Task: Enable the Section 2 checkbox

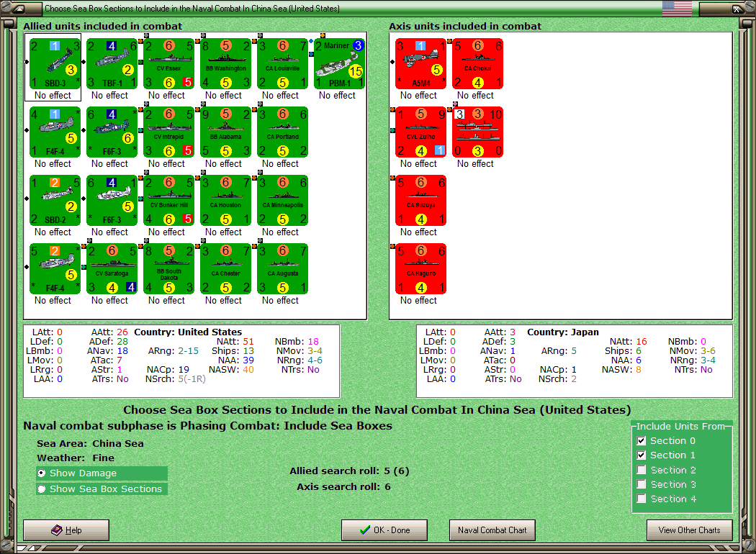Action: [642, 470]
